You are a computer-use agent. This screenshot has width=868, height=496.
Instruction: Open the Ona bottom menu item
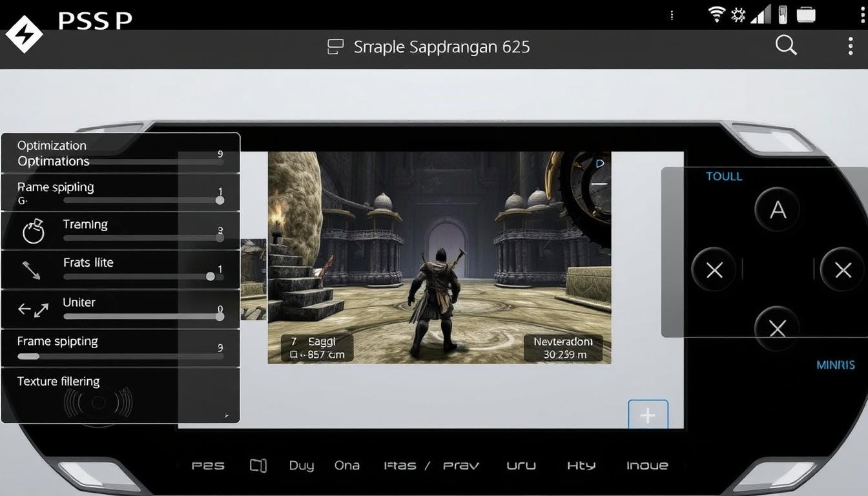pos(347,466)
